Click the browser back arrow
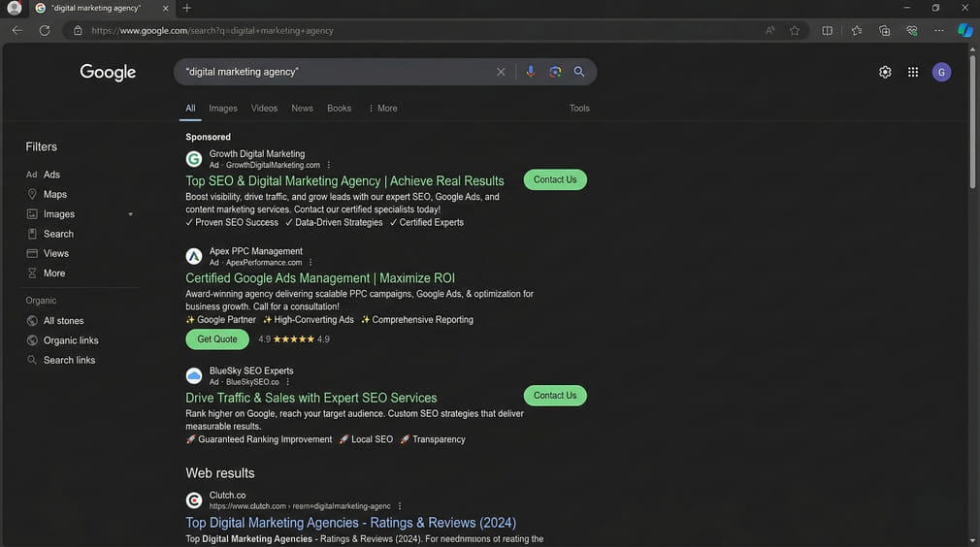Image resolution: width=980 pixels, height=547 pixels. click(x=16, y=30)
